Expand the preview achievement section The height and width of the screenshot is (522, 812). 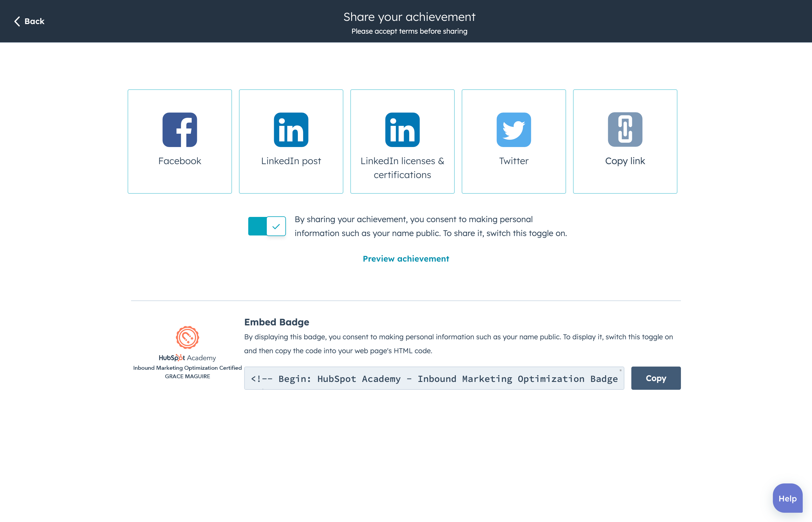(405, 258)
